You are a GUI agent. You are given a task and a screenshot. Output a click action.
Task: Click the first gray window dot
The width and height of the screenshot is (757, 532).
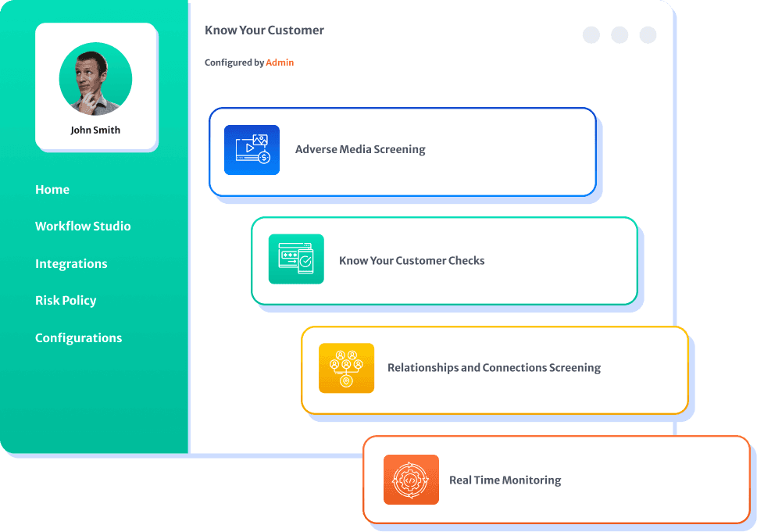[591, 34]
